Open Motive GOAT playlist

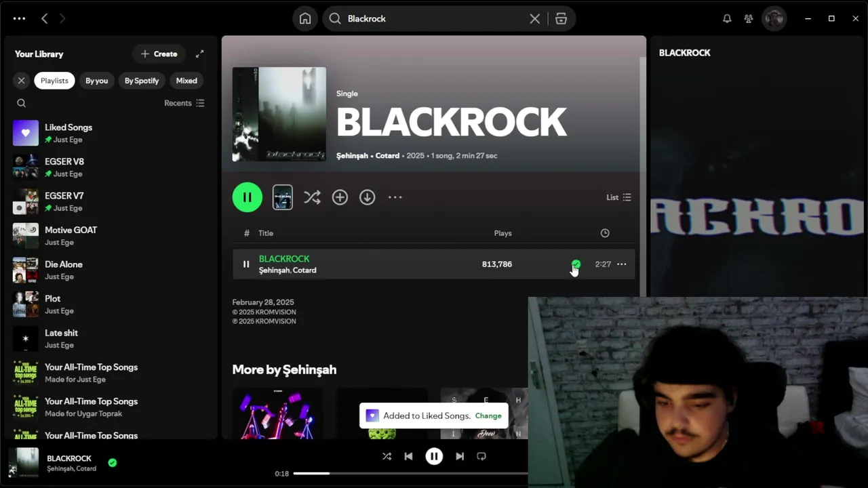click(110, 236)
